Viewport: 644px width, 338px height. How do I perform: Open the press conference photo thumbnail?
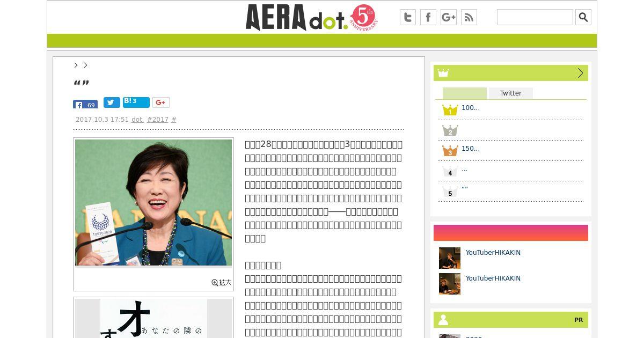pos(153,202)
